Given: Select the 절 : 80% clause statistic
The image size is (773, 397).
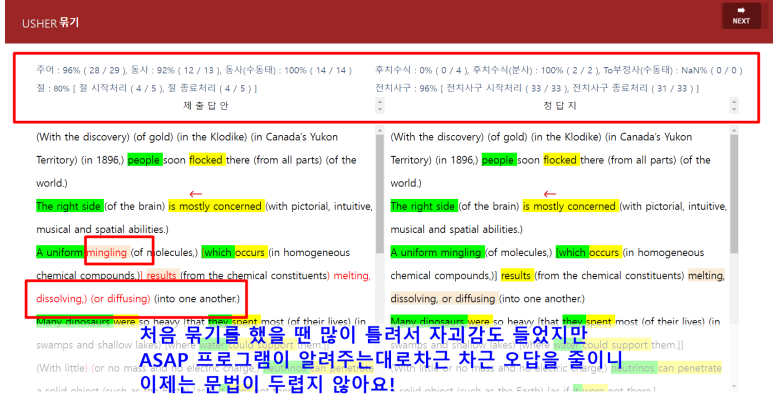Looking at the screenshot, I should click(146, 88).
